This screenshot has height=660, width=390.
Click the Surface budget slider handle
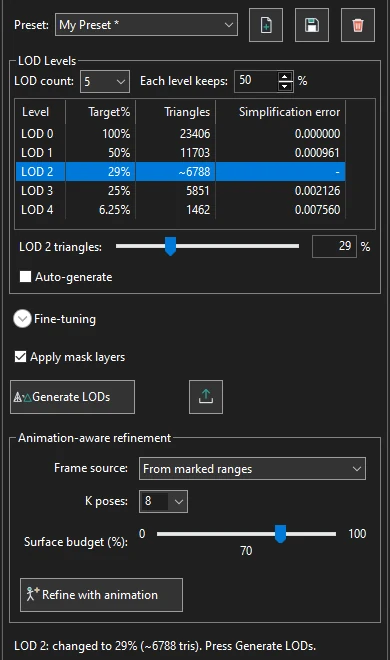[x=280, y=534]
